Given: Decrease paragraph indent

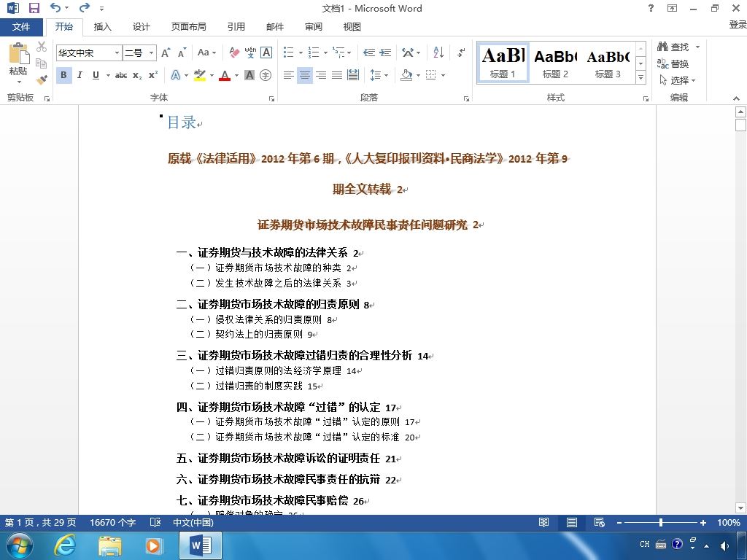Looking at the screenshot, I should (x=368, y=52).
